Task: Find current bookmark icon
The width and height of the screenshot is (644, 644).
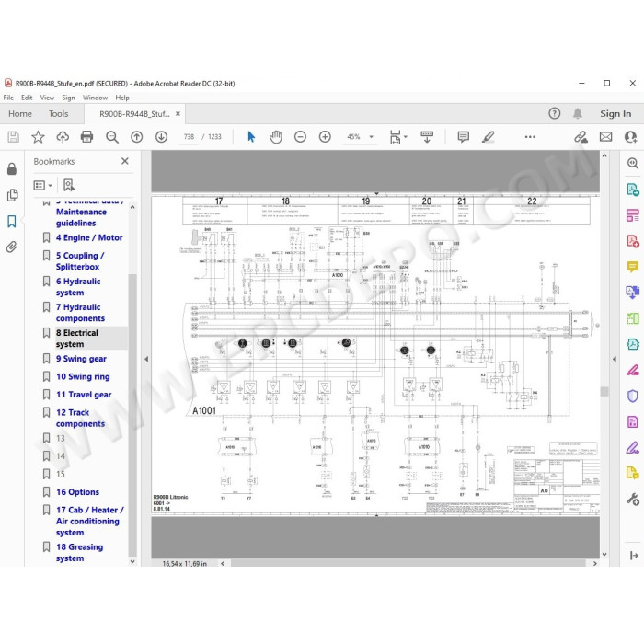Action: [69, 185]
